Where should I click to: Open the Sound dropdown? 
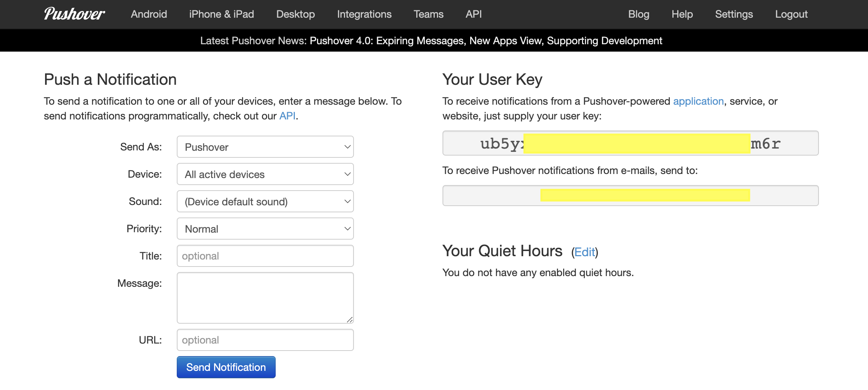point(265,201)
